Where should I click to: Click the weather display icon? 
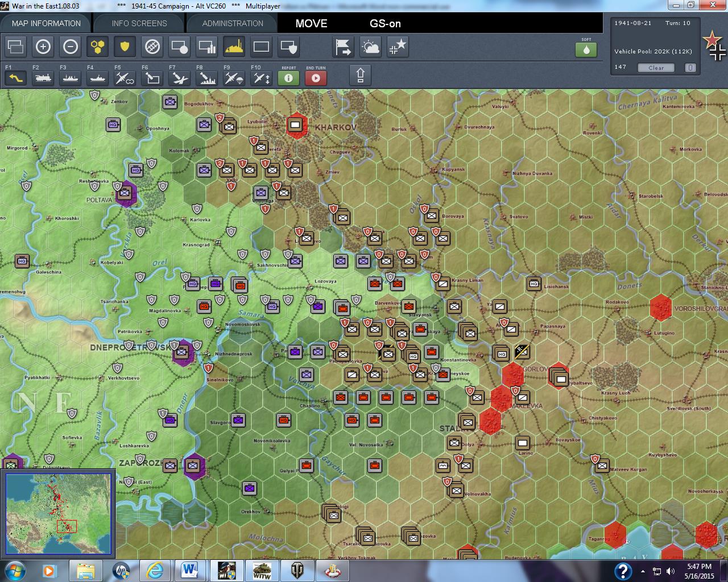tap(370, 47)
